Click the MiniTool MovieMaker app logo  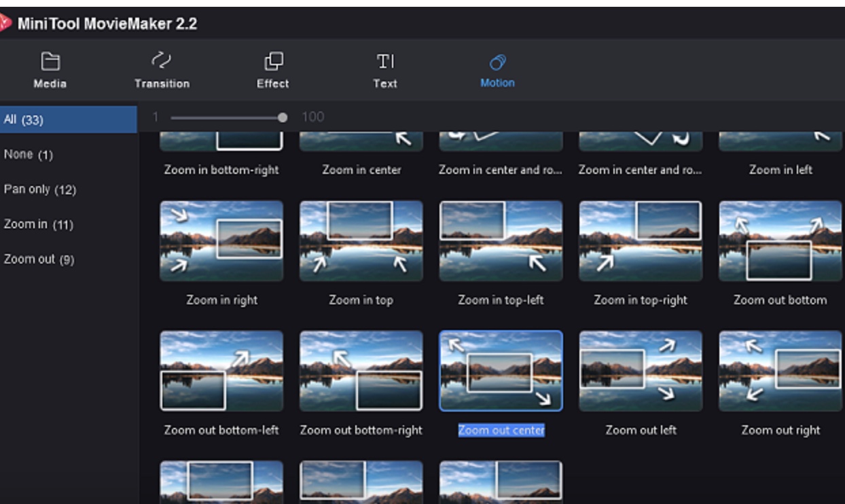click(x=5, y=24)
